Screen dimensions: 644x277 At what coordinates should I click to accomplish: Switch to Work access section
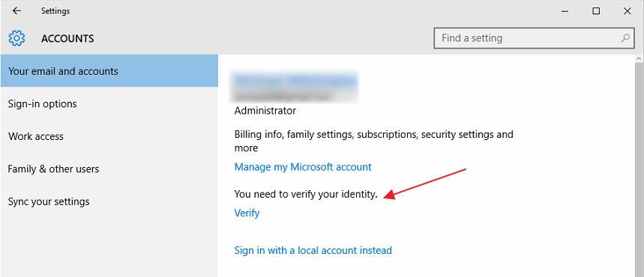[x=109, y=136]
